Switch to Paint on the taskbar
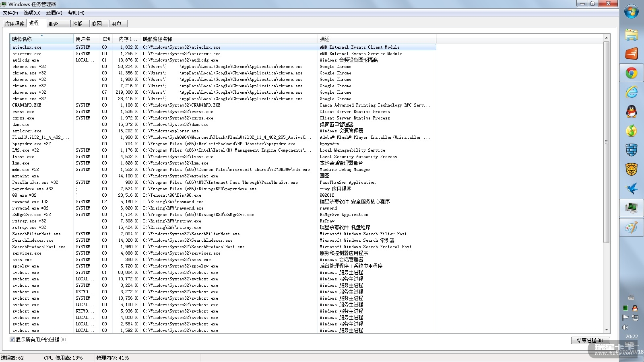The image size is (644, 362). pos(631,227)
